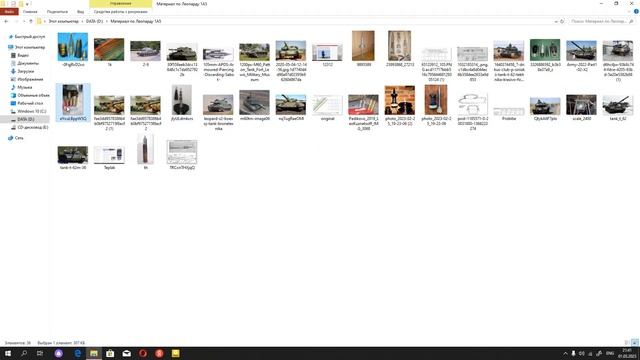Go back using the Back arrow

click(x=6, y=21)
